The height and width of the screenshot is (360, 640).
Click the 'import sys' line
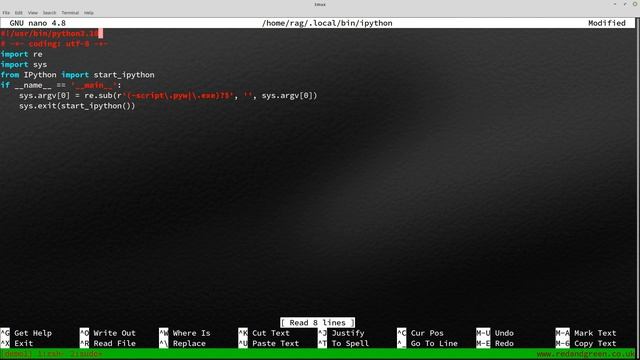pos(24,64)
